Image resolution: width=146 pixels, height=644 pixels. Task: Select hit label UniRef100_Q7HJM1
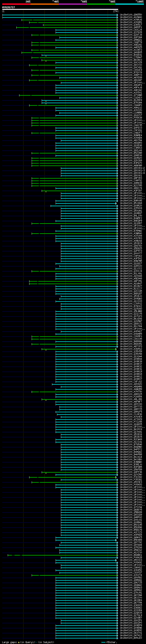point(131,593)
